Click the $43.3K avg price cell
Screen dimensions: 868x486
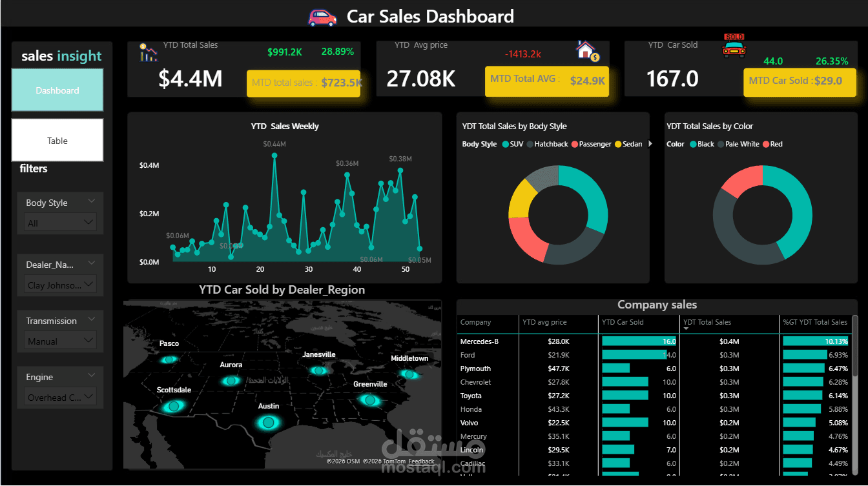point(559,409)
